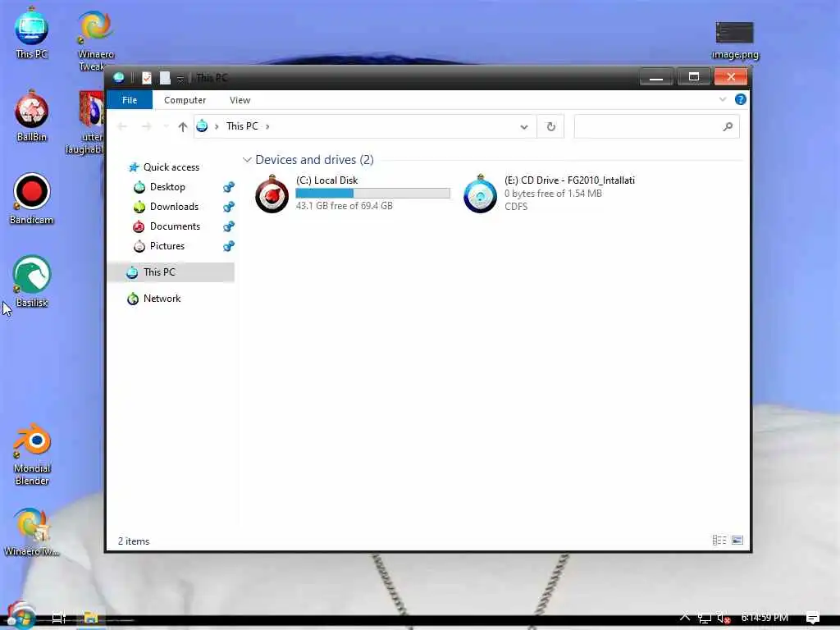This screenshot has height=630, width=840.
Task: Click the '43.1 GB free of 69.4 GB' text
Action: pos(344,206)
